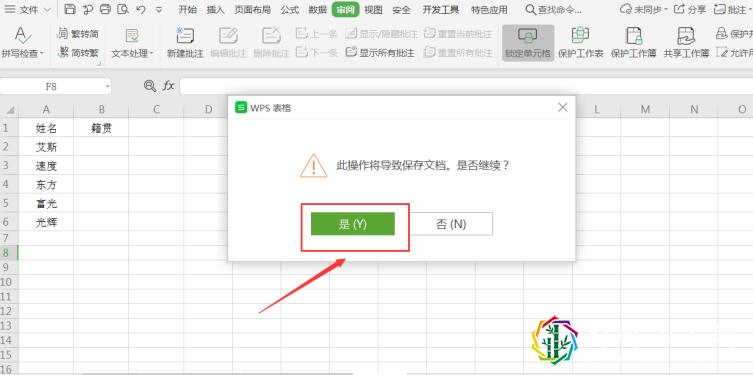
Task: Click the formula bar input field
Action: pos(466,86)
